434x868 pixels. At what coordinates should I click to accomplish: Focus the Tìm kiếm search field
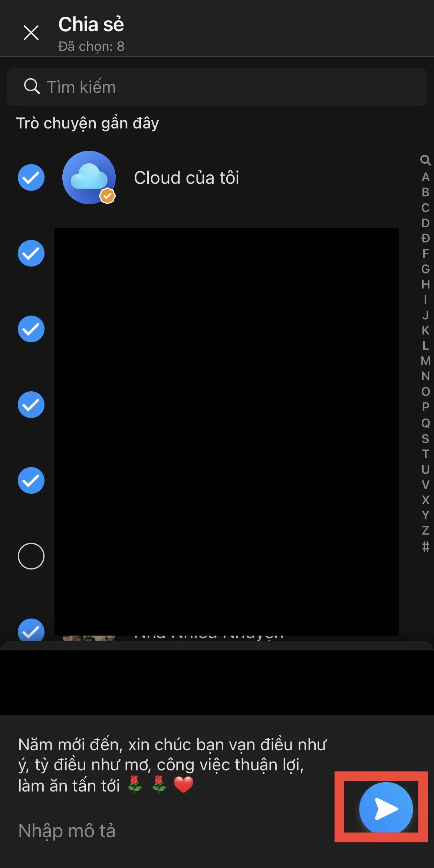pyautogui.click(x=217, y=87)
